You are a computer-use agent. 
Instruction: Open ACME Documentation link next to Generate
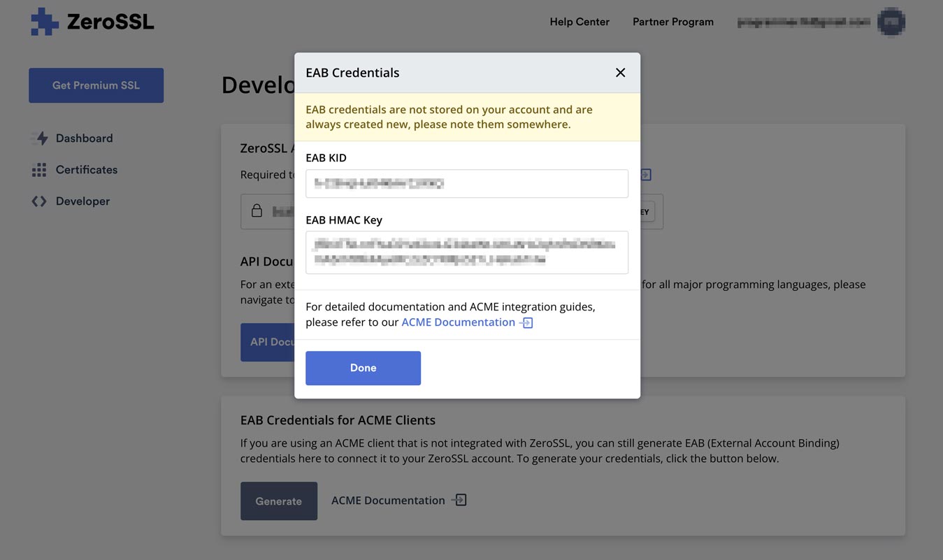click(388, 501)
